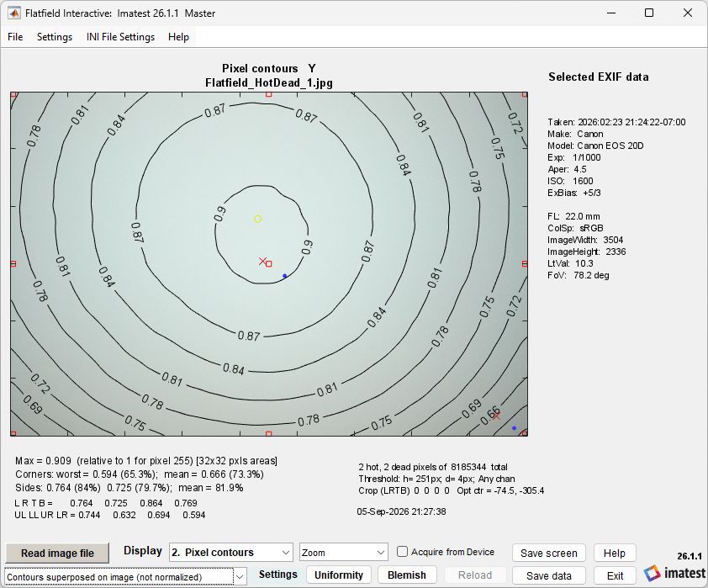The width and height of the screenshot is (708, 588).
Task: Open the INI File Settings menu
Action: 120,37
